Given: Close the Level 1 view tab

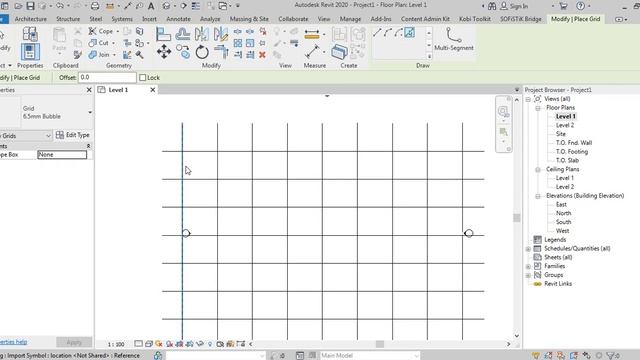Looking at the screenshot, I should (153, 90).
